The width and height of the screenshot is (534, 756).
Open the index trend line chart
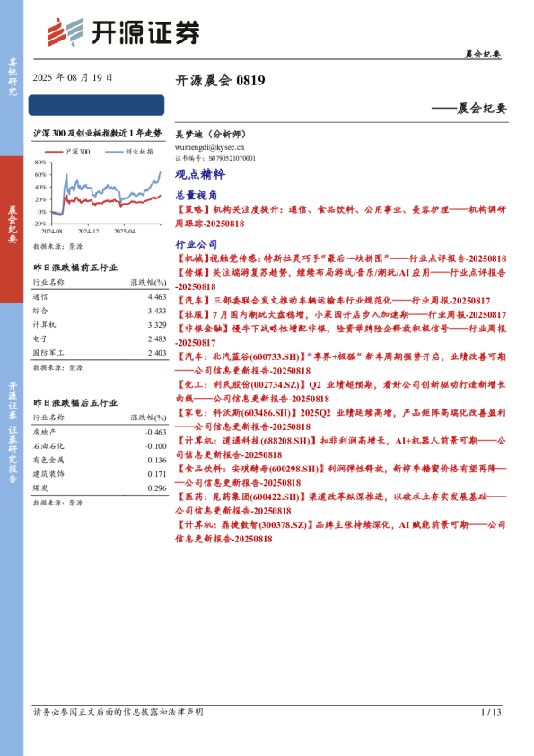tap(99, 197)
